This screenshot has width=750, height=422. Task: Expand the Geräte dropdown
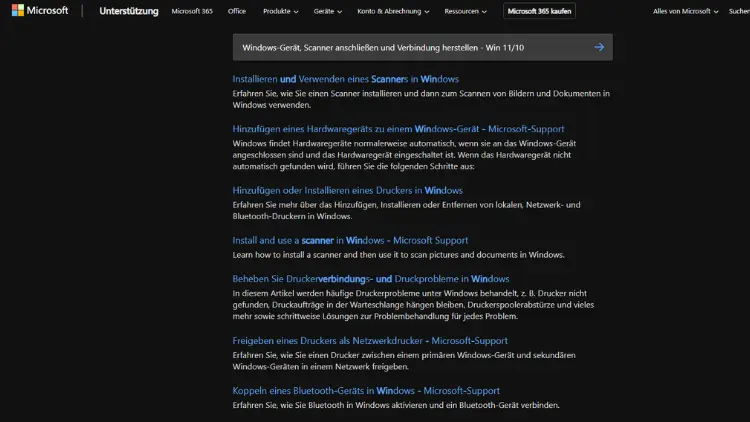328,11
